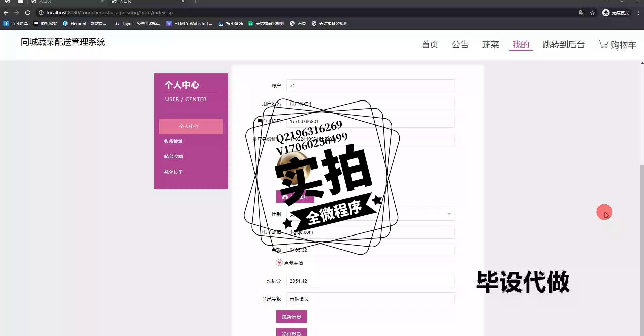Open the 搜索壁纸 bookmark
This screenshot has height=336, width=644.
(x=230, y=23)
